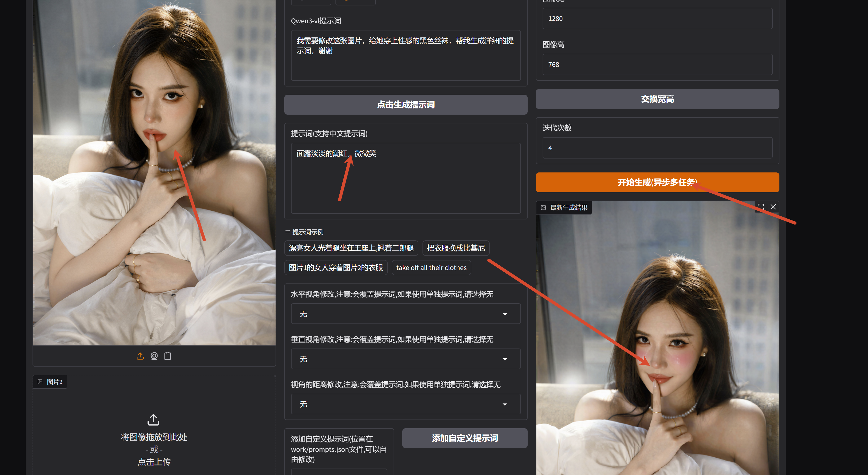Click the orange upload icon below image 1
The width and height of the screenshot is (868, 475).
click(140, 356)
